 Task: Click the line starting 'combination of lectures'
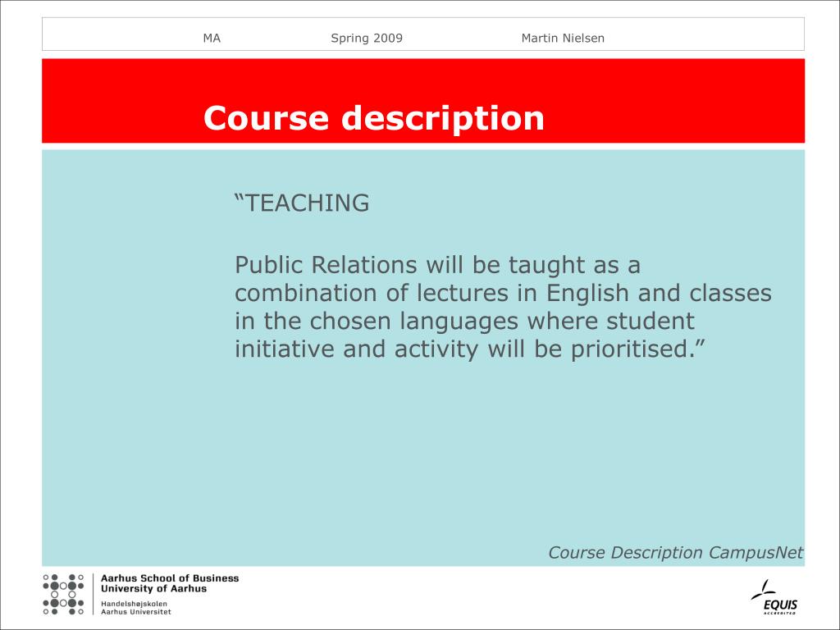tap(503, 293)
